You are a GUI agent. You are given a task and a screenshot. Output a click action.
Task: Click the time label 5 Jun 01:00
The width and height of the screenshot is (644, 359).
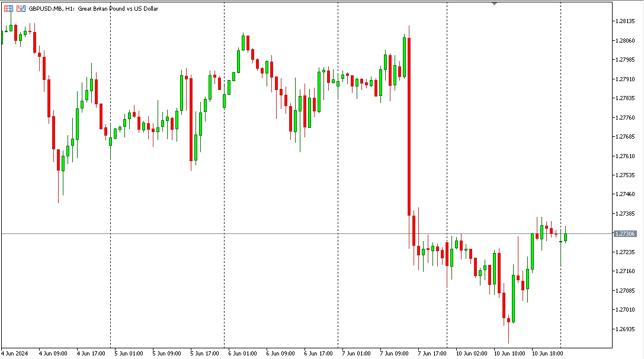[129, 353]
